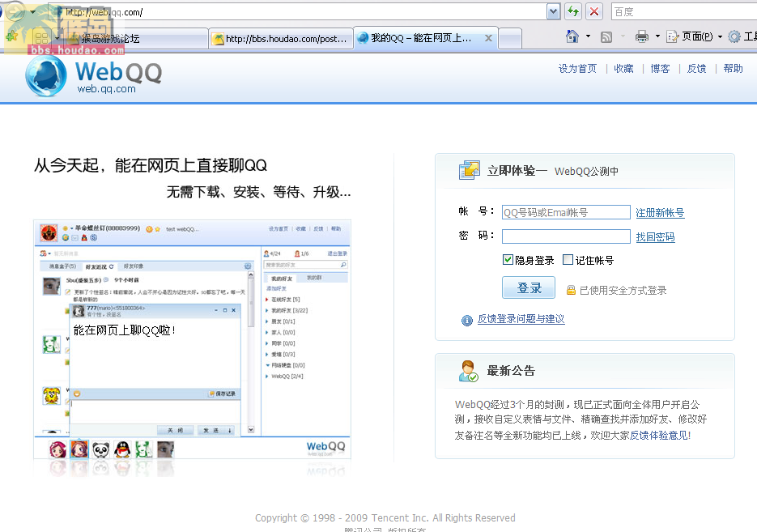Viewport: 757px width, 532px height.
Task: Click the WebQQ preview screenshot image
Action: click(192, 339)
